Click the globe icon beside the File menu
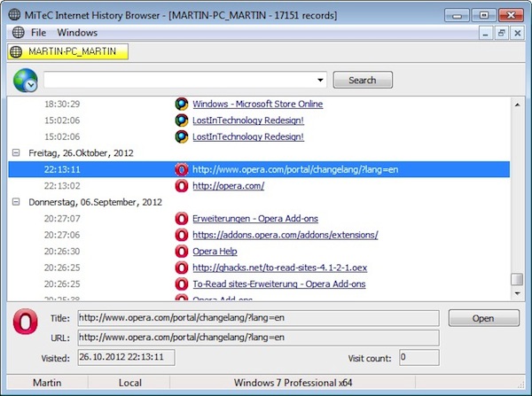Screen dimensions: 532x396 pyautogui.click(x=19, y=33)
